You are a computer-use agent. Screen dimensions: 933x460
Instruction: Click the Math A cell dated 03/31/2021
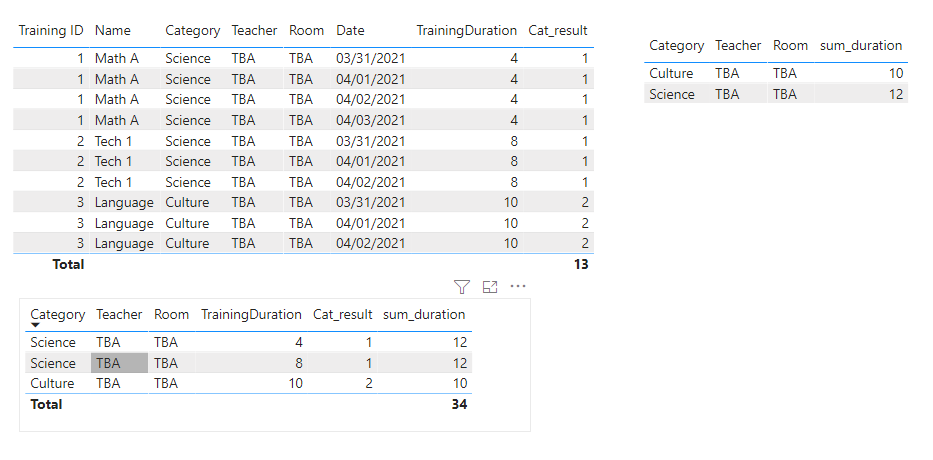117,58
